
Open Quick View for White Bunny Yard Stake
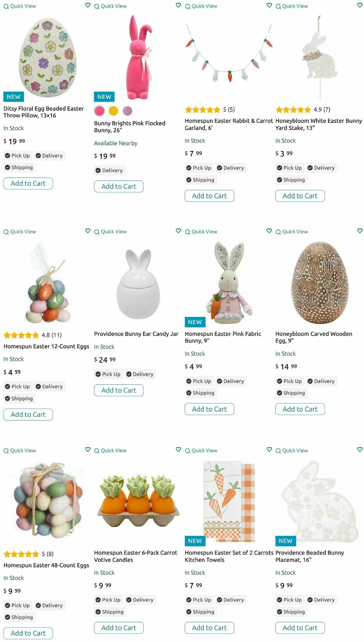292,6
